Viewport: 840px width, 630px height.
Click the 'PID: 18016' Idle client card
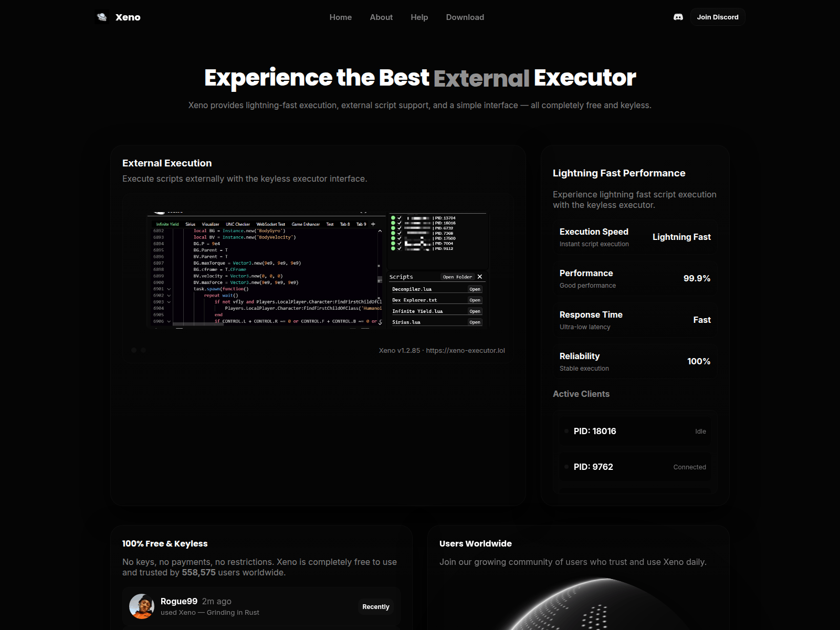635,431
